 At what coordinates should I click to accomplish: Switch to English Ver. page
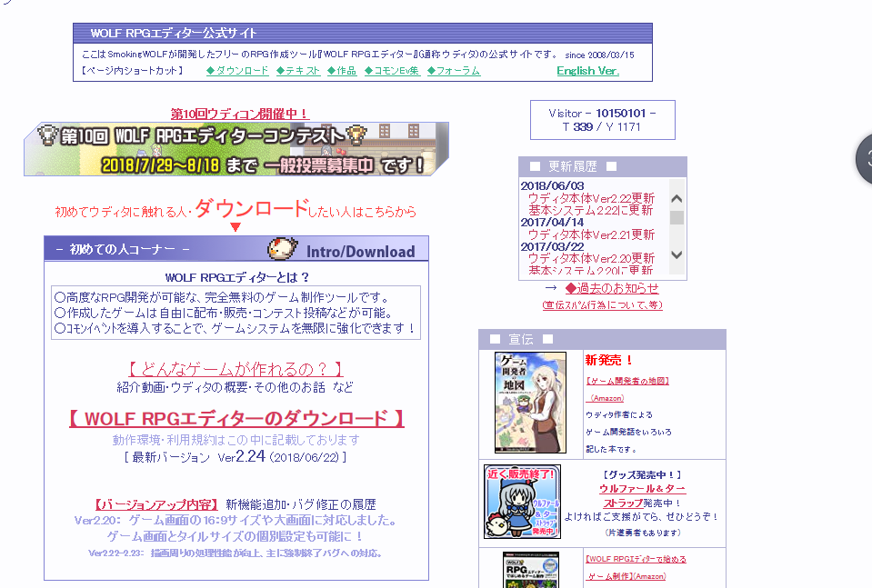point(587,71)
